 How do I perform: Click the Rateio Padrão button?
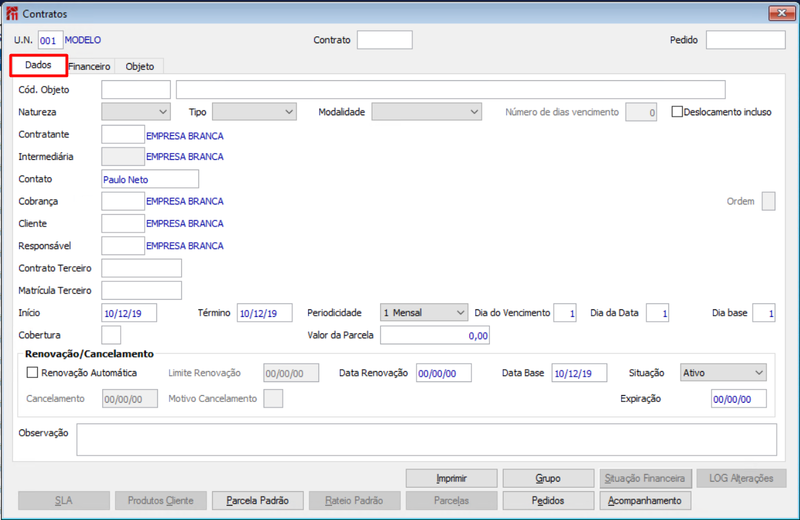354,501
